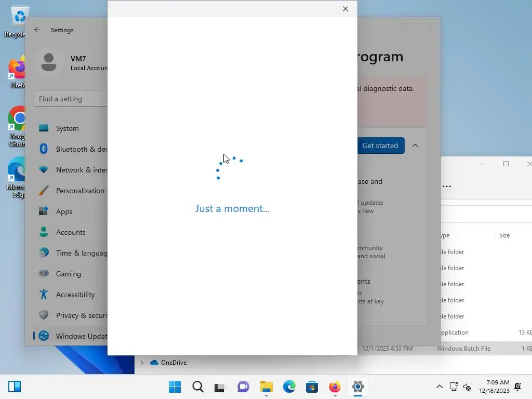The height and width of the screenshot is (399, 532).
Task: Open Apps settings category
Action: [70, 211]
